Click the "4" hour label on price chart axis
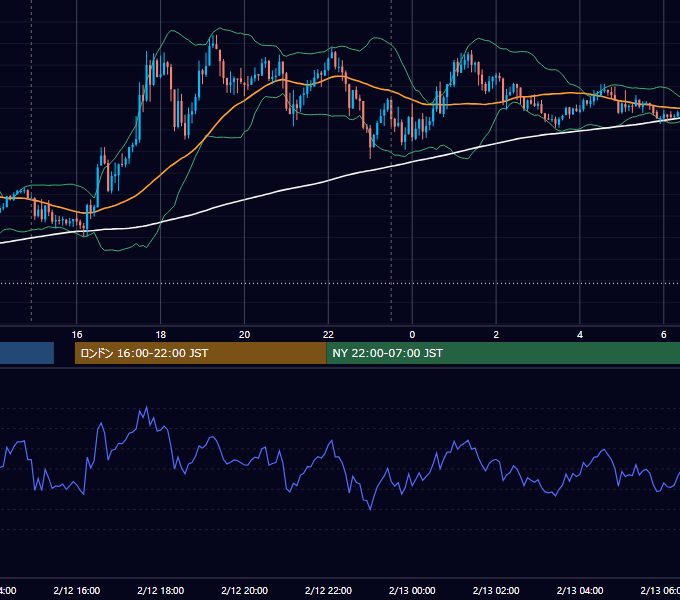This screenshot has width=680, height=600. point(580,335)
